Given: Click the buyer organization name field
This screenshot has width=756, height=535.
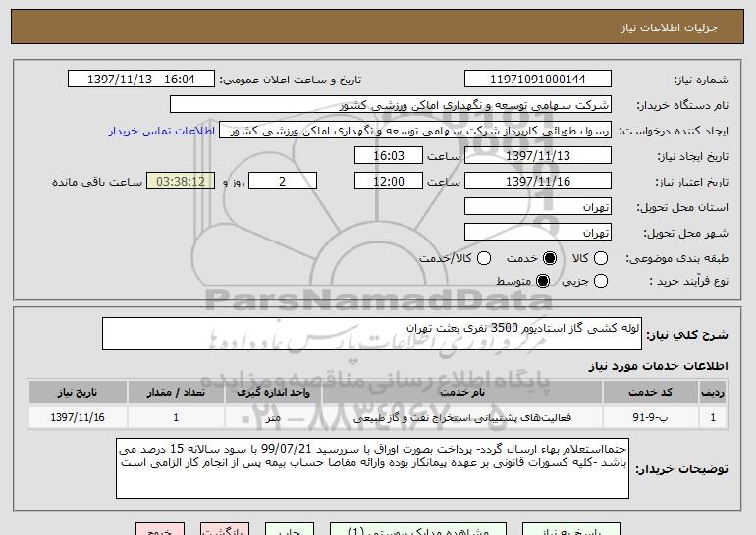Looking at the screenshot, I should (x=391, y=105).
